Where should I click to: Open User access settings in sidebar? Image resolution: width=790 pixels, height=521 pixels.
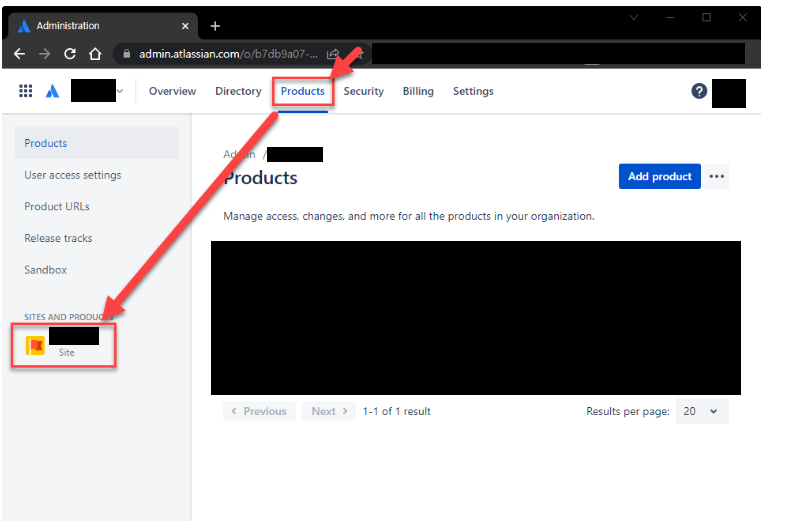pyautogui.click(x=73, y=175)
